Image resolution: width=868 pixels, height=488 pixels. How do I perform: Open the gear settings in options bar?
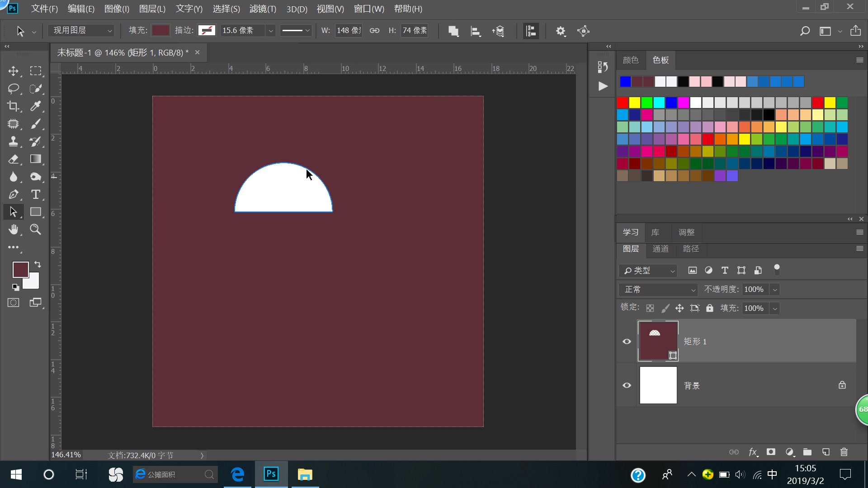coord(561,31)
